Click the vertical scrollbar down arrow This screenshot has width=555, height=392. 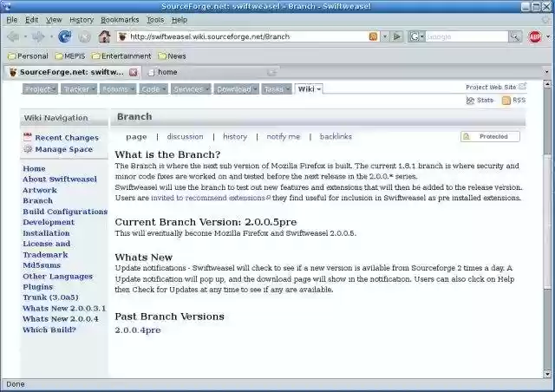(x=547, y=374)
